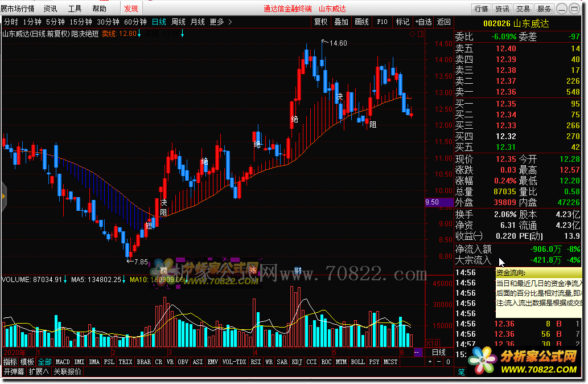Click the 叠加 overlay button

tap(342, 22)
